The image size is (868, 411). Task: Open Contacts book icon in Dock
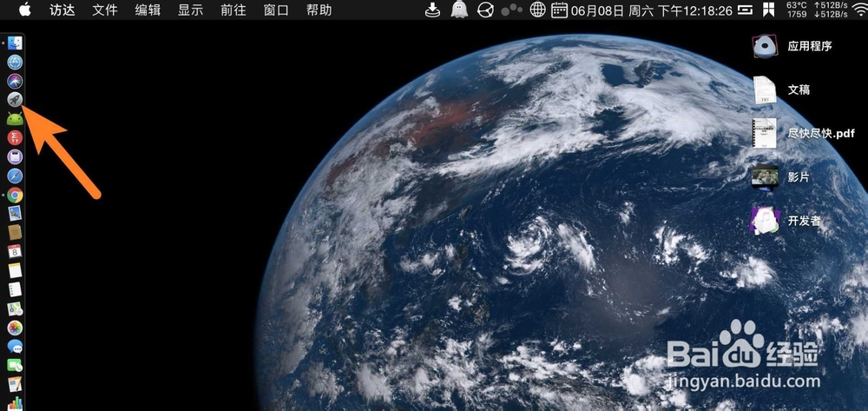[15, 233]
